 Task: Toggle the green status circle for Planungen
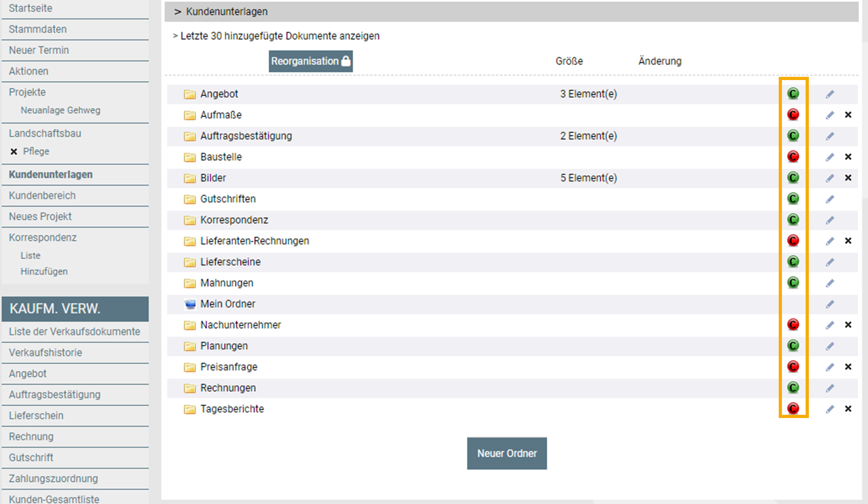click(x=793, y=346)
